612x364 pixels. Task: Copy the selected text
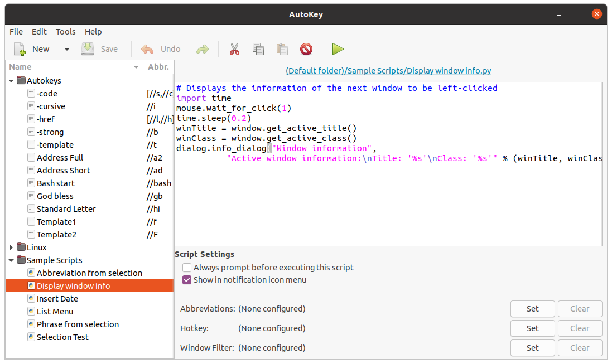coord(258,49)
